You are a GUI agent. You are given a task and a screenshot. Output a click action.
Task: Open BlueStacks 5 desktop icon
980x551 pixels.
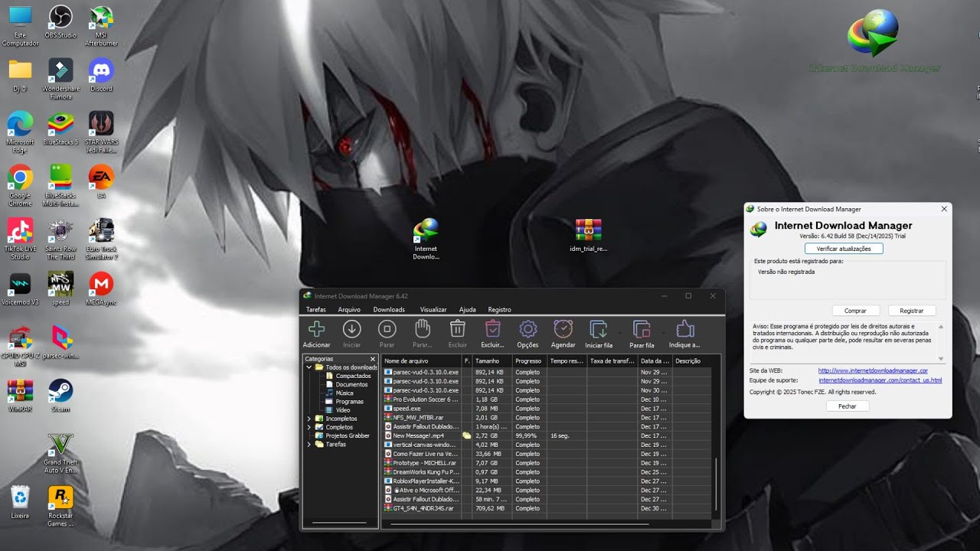pyautogui.click(x=60, y=129)
